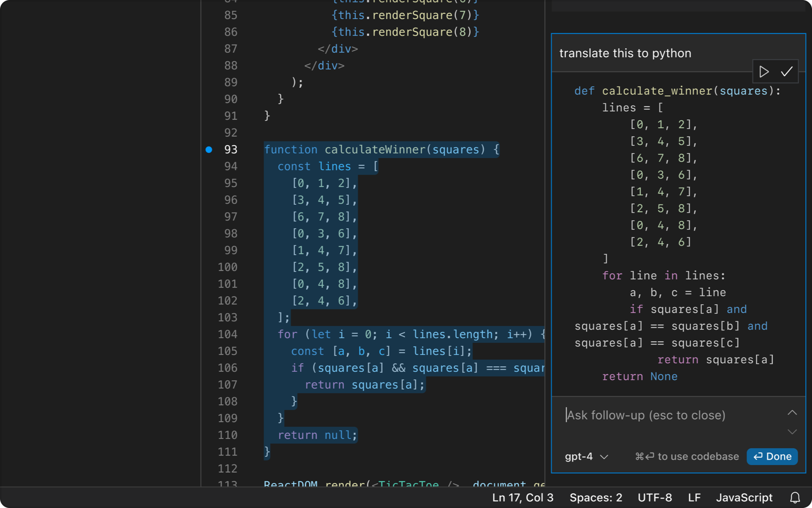This screenshot has width=812, height=508.
Task: Click on 'const lines = [' code line
Action: tap(328, 166)
